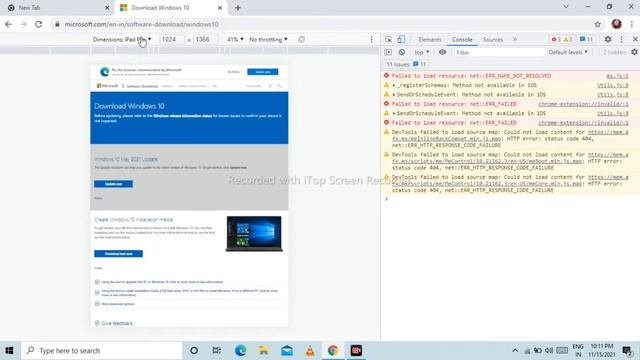Image resolution: width=640 pixels, height=360 pixels.
Task: Open the Chrome profile avatar
Action: point(616,24)
